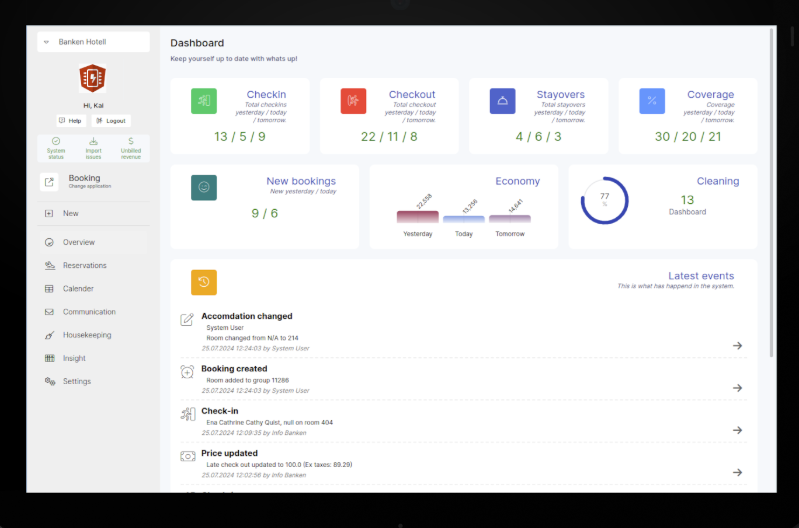The height and width of the screenshot is (528, 799).
Task: Click the Booking created clock icon
Action: [x=187, y=372]
